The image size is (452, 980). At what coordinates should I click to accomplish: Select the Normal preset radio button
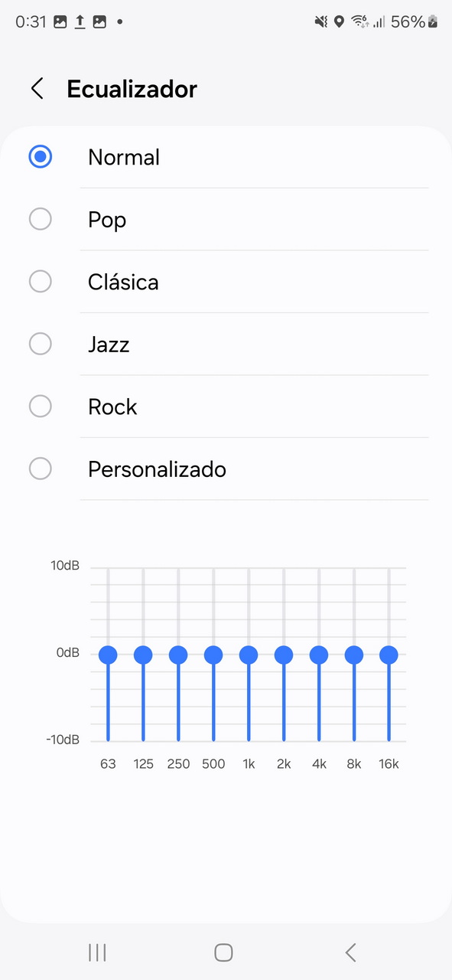[40, 157]
